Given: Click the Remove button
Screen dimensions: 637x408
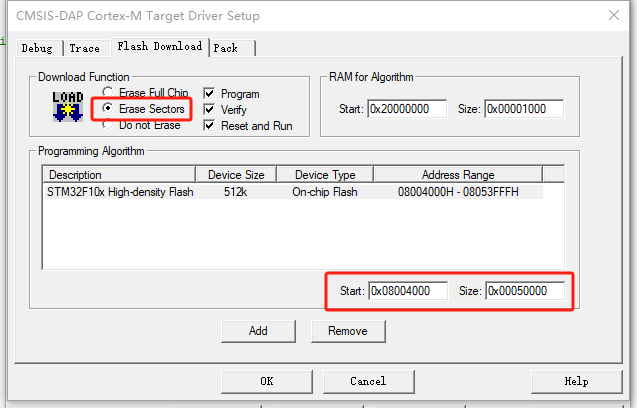Looking at the screenshot, I should [x=348, y=331].
